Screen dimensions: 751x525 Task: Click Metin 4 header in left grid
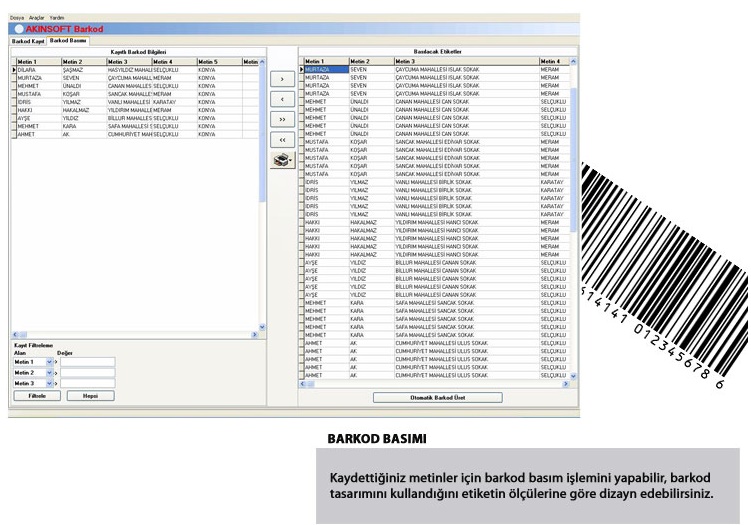(x=174, y=62)
